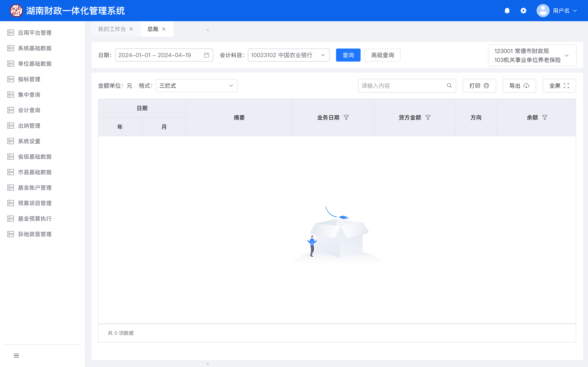Open the notification bell
Screen dimensions: 588x367
[x=507, y=11]
